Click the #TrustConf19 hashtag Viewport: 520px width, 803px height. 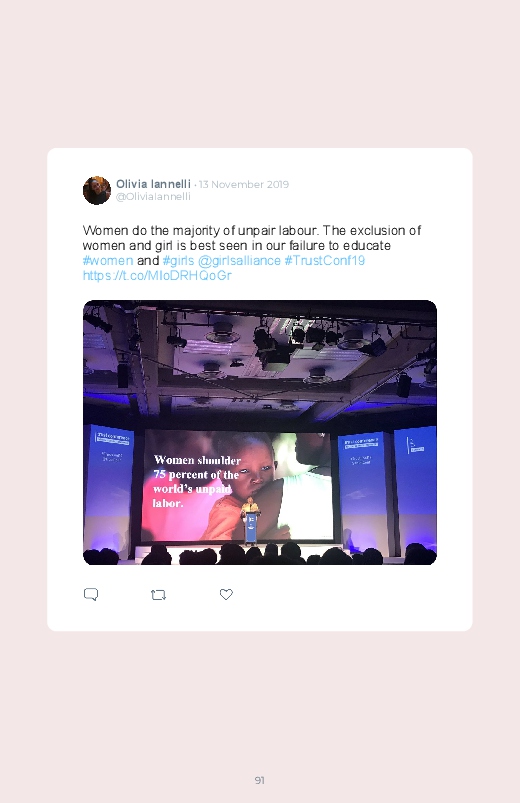click(324, 260)
